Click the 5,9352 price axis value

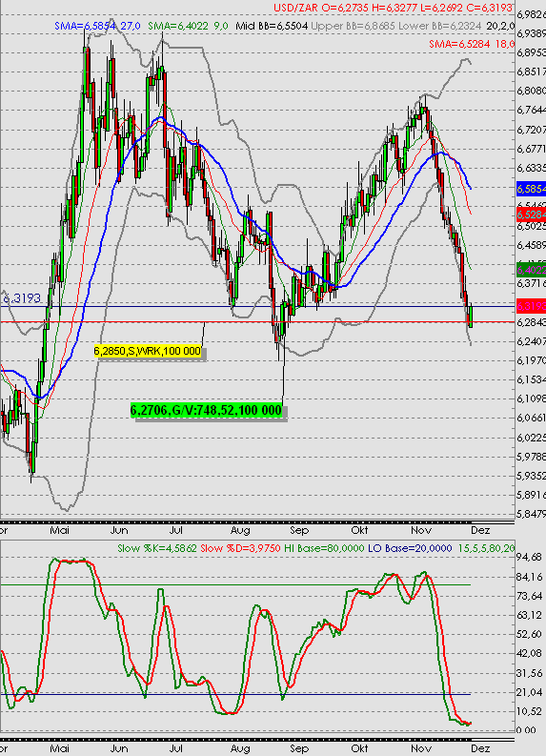tap(531, 476)
